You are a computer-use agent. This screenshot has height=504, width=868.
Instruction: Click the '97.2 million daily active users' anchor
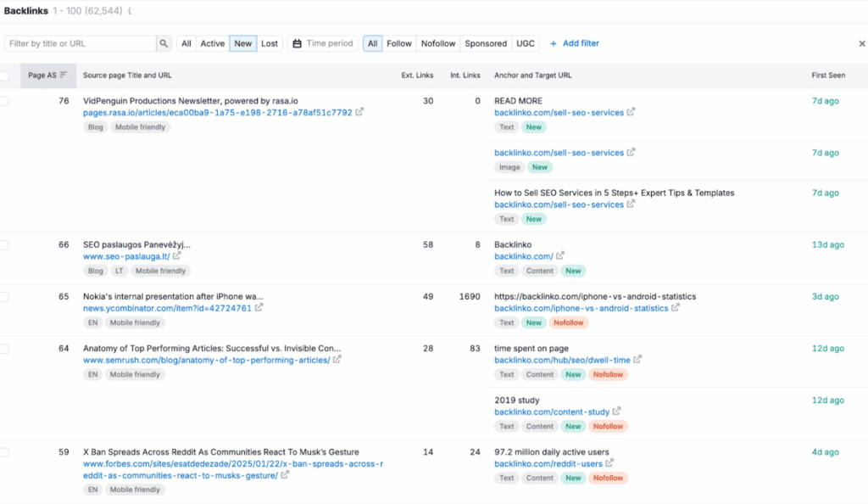[x=551, y=452]
